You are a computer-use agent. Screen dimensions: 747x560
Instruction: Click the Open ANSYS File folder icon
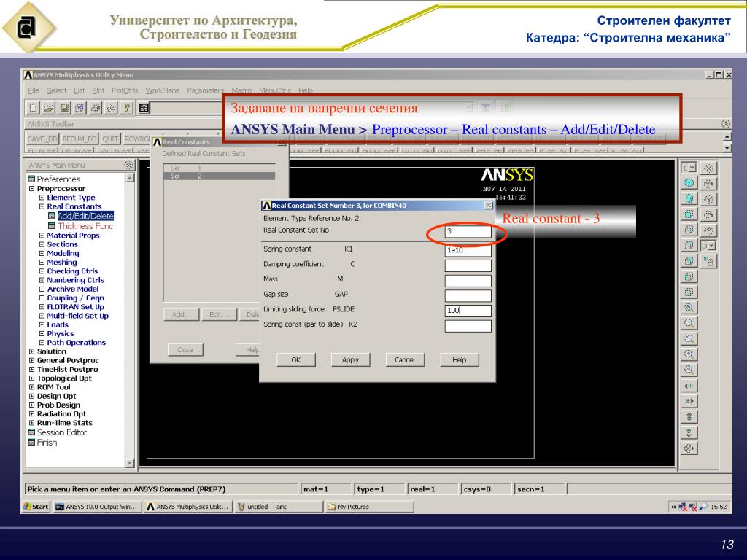click(x=49, y=108)
